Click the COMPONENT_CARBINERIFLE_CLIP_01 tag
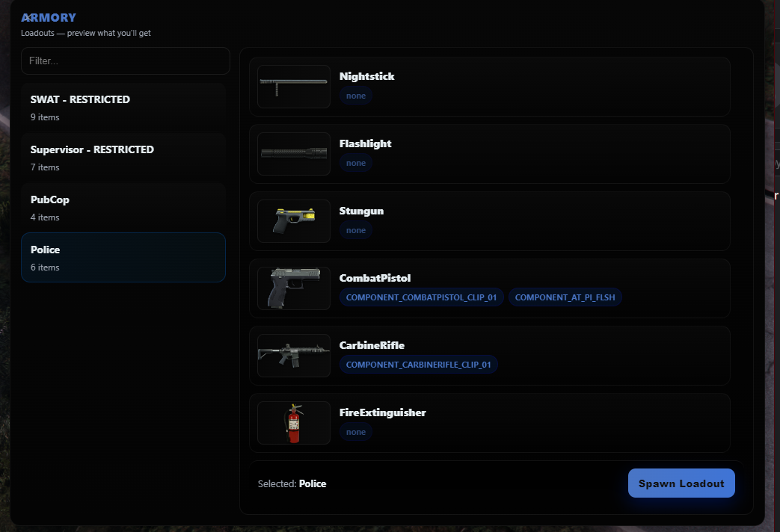 (x=419, y=364)
